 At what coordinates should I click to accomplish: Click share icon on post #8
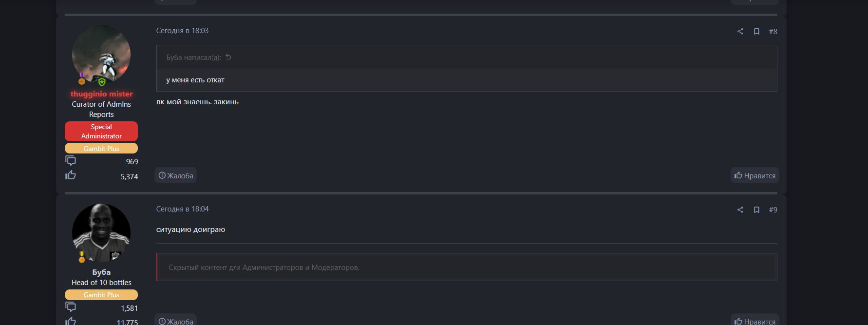740,32
